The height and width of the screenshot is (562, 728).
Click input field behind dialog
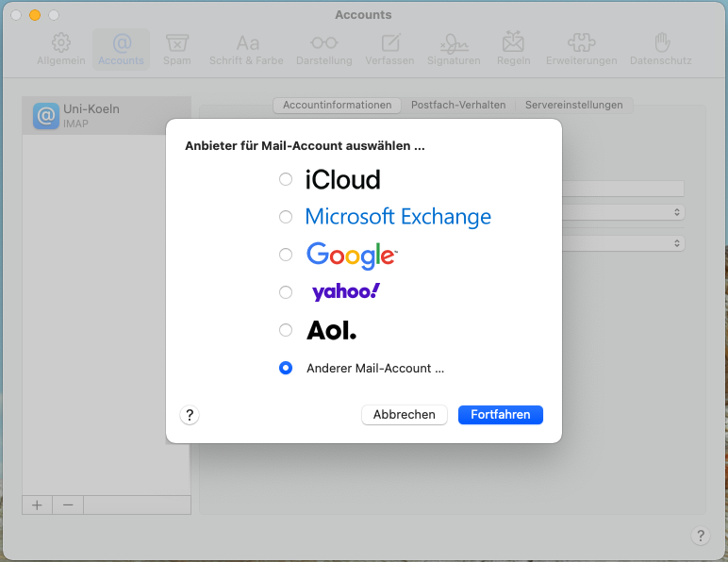coord(623,189)
